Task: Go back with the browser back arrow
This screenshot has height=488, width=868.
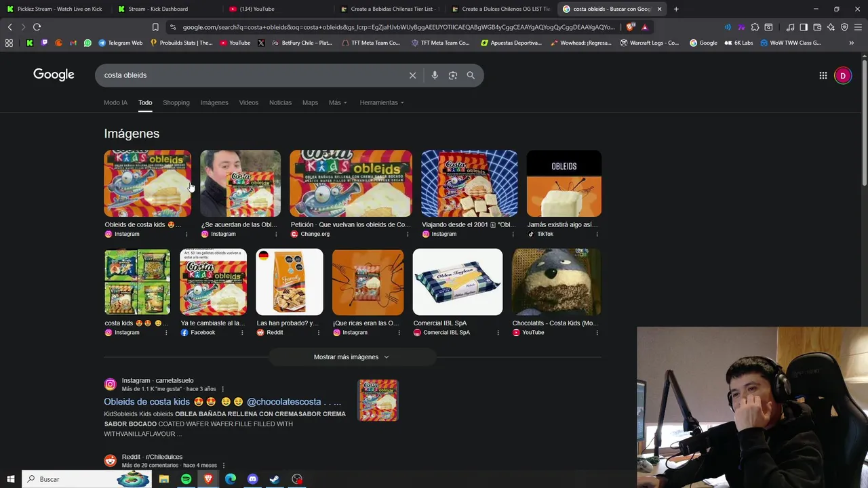Action: 9,27
